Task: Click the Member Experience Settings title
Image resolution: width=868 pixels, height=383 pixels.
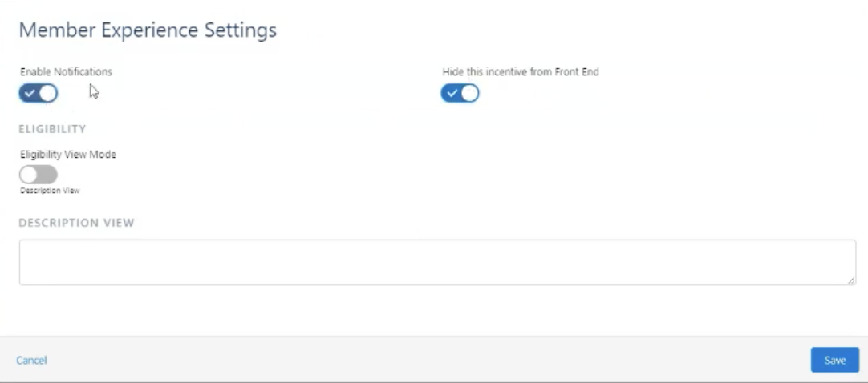Action: [148, 30]
